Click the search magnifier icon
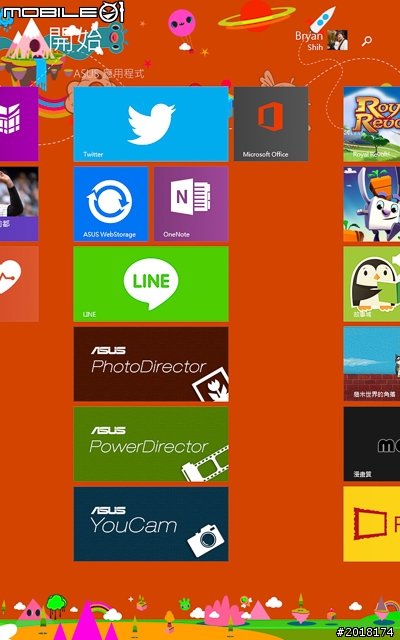The height and width of the screenshot is (640, 400). pyautogui.click(x=367, y=40)
